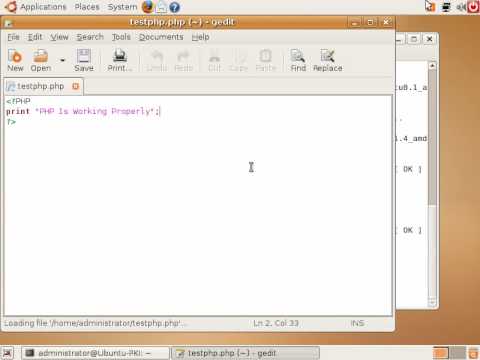The width and height of the screenshot is (480, 360).
Task: Select the testphp.php document tab
Action: (x=40, y=86)
